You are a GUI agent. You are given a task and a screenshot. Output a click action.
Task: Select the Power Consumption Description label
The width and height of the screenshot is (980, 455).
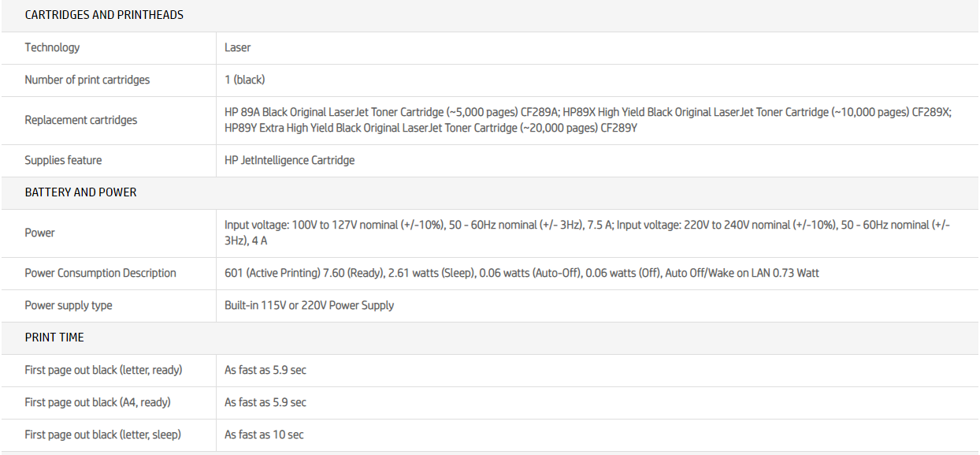100,273
